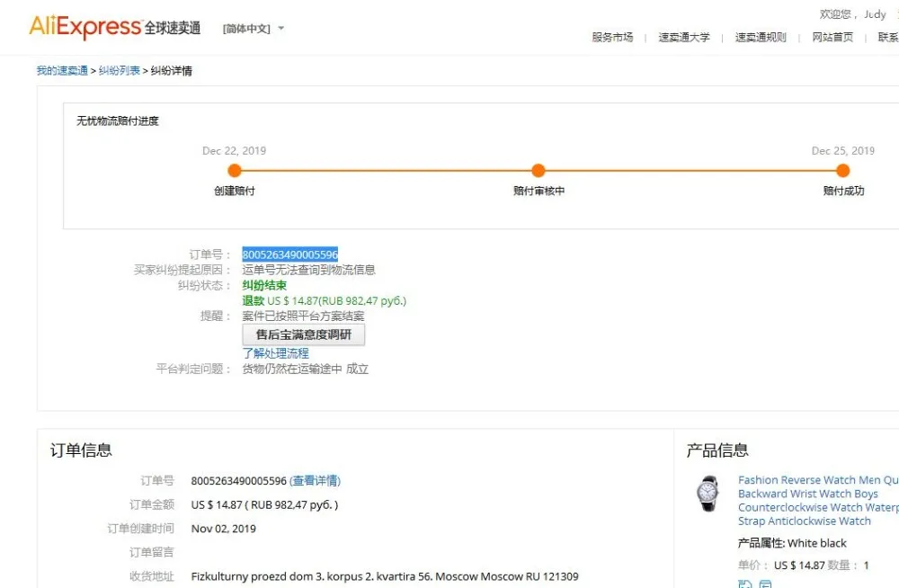Open the Fashion Reverse Watch product link
Viewport: 899px width, 588px height.
point(818,500)
